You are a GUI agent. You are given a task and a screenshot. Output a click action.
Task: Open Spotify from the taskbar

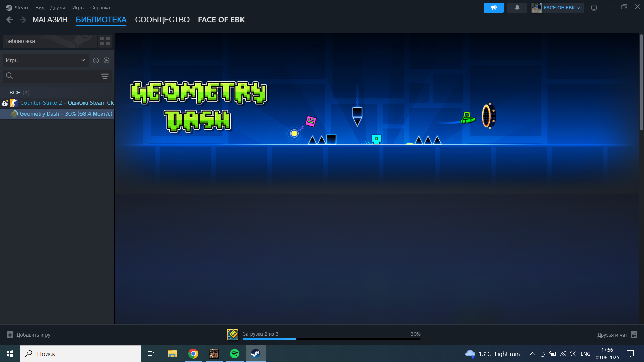coord(235,354)
